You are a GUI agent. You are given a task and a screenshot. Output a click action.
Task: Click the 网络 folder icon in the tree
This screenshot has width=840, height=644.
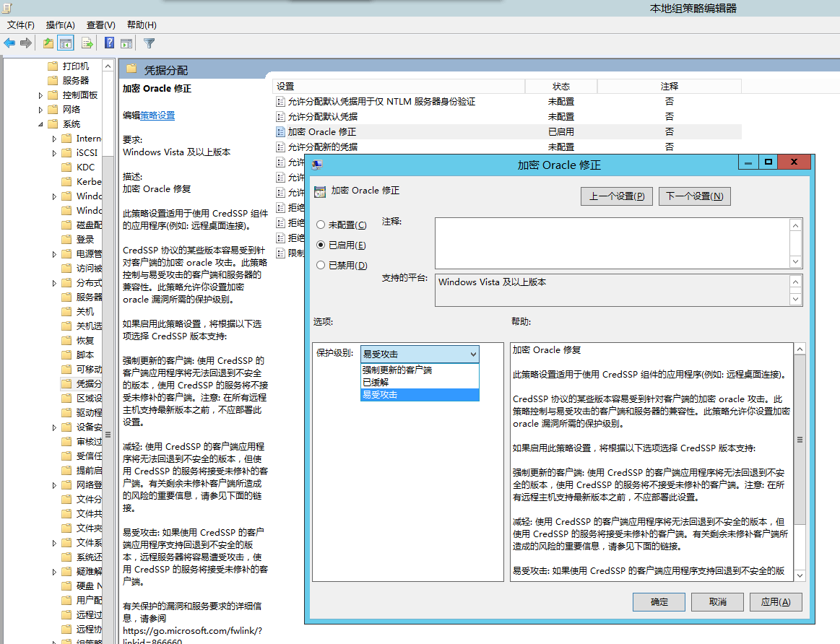(53, 109)
